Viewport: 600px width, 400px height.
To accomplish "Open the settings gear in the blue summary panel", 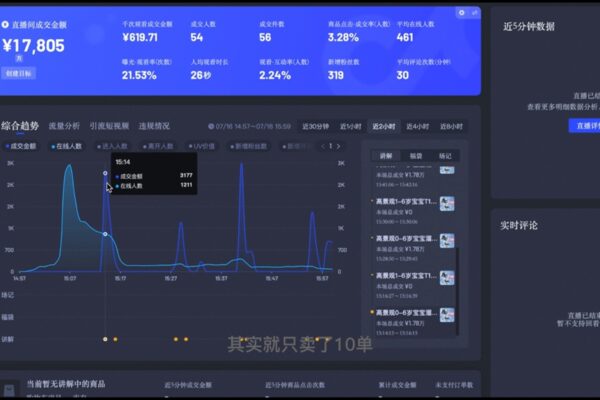I will click(461, 13).
